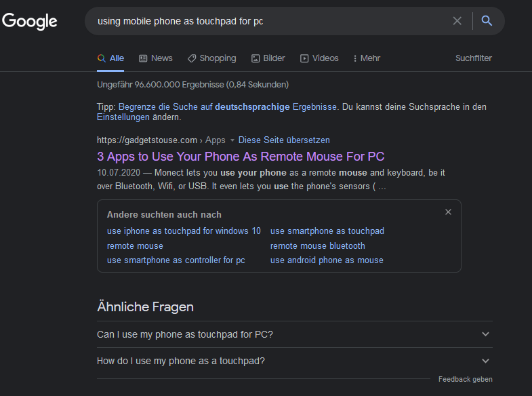Viewport: 532px width, 396px height.
Task: Click 'use smartphone as controller for pc'
Action: (x=176, y=260)
